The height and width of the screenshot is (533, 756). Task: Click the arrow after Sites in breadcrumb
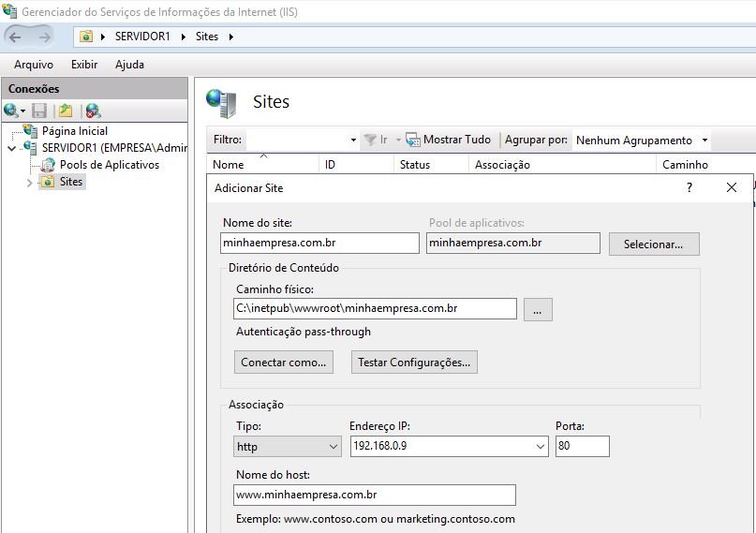pos(231,37)
